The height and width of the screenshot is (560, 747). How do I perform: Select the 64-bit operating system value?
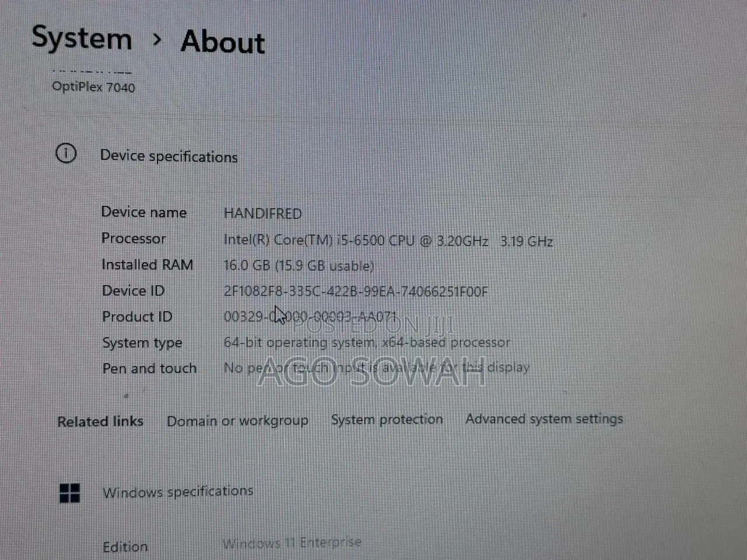click(366, 342)
